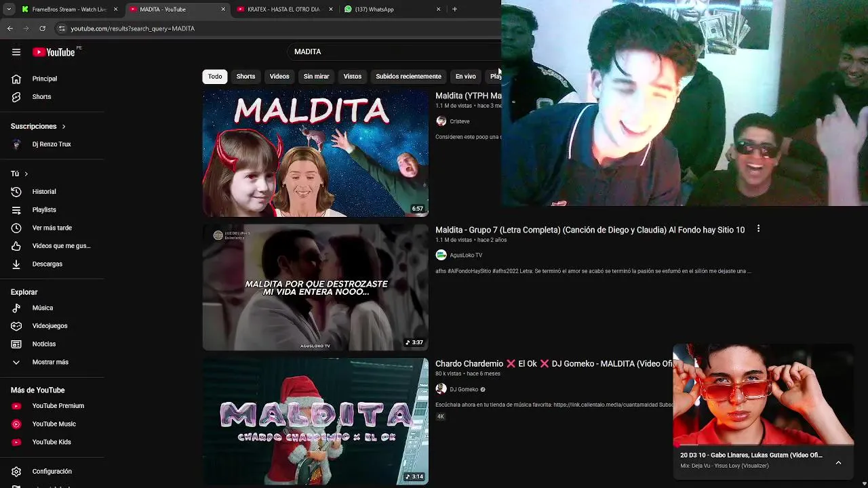Select the Todo filter chip
Viewport: 868px width, 488px height.
(215, 77)
